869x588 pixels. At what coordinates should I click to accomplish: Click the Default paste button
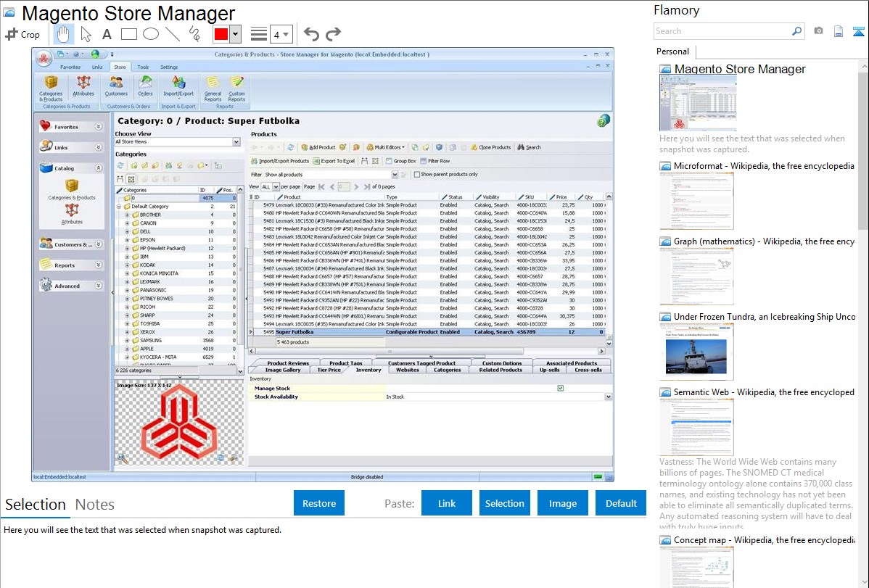tap(621, 503)
